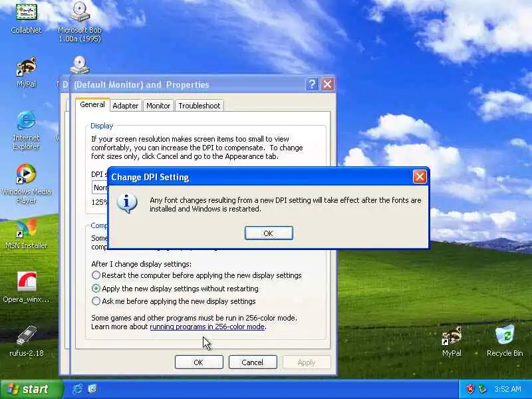Select Apply the new display settings without restarting
This screenshot has height=399, width=532.
coord(175,289)
